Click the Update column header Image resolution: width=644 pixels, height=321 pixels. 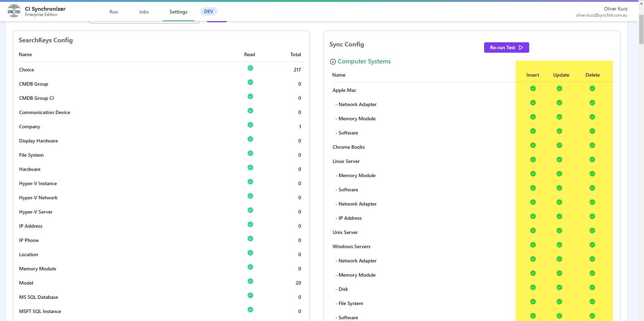coord(561,75)
